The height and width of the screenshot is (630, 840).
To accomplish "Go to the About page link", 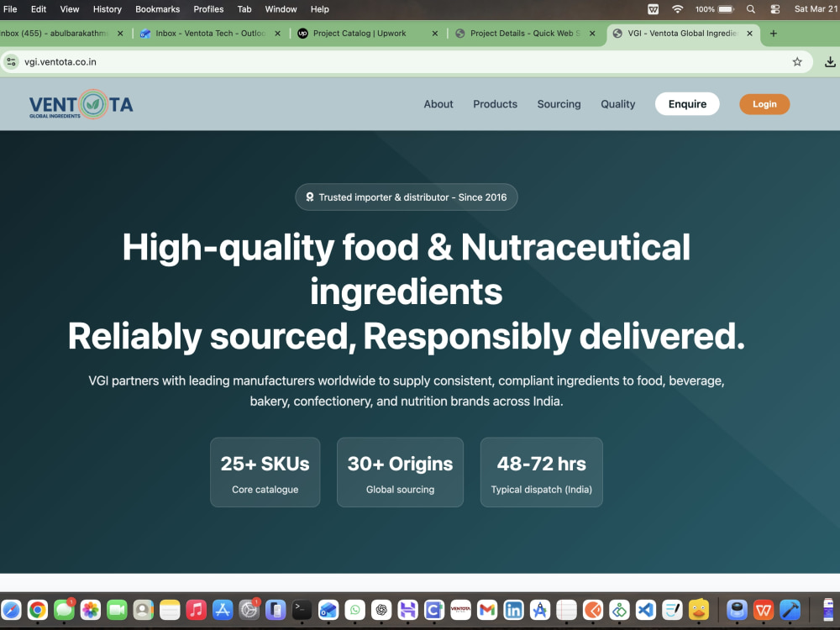I will tap(438, 104).
